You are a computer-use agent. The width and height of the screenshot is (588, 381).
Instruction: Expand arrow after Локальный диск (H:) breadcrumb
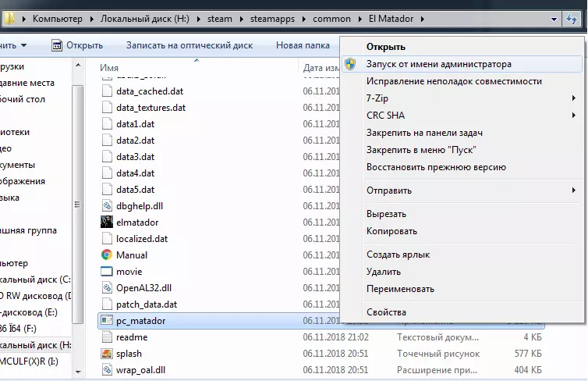[199, 19]
